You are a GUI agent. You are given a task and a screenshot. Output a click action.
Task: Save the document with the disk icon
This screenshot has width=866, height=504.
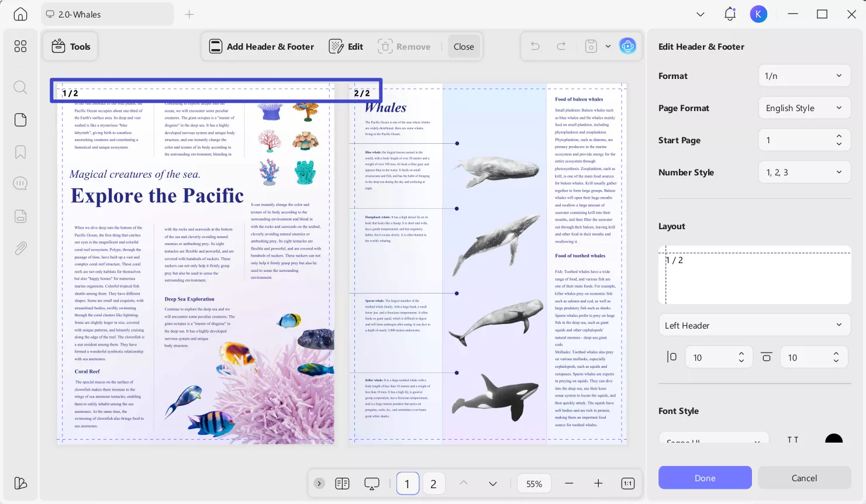(591, 46)
